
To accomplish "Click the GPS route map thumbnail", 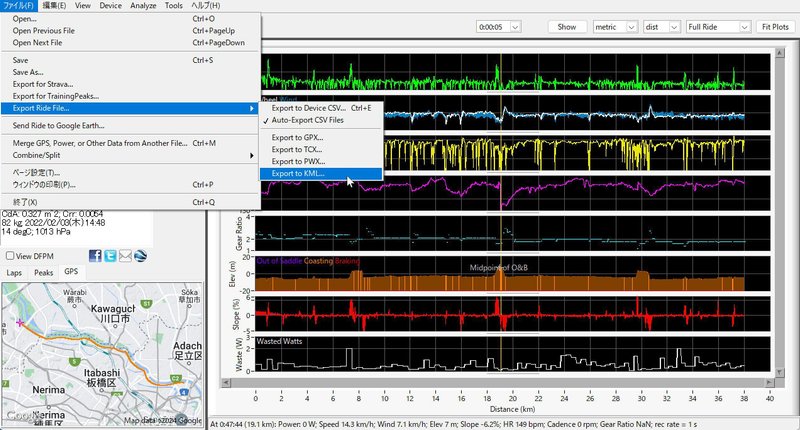I will (x=102, y=355).
